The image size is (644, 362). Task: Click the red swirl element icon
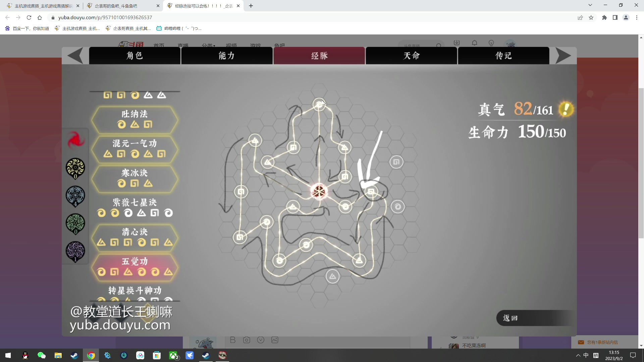[x=76, y=140]
